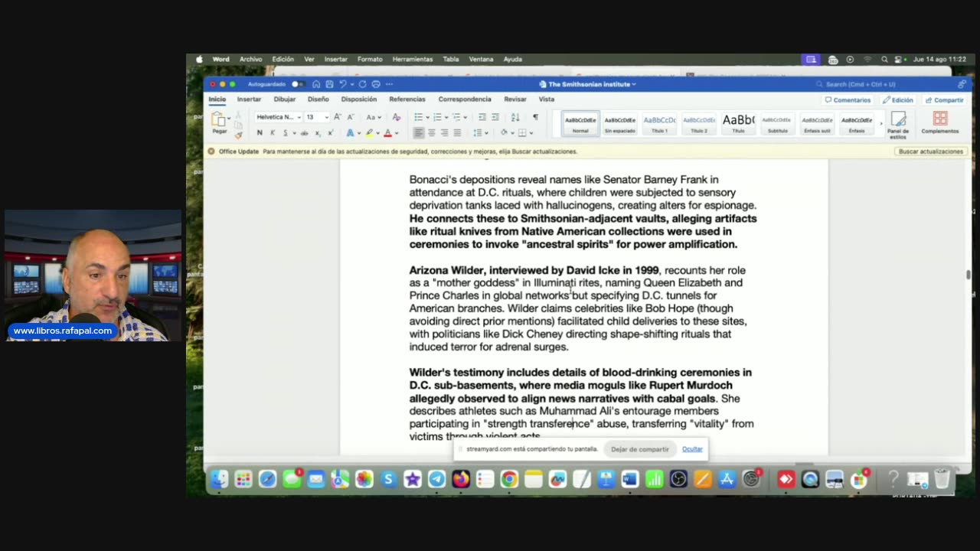Click the bulleted list icon
Screen dimensions: 980x551
pyautogui.click(x=418, y=117)
